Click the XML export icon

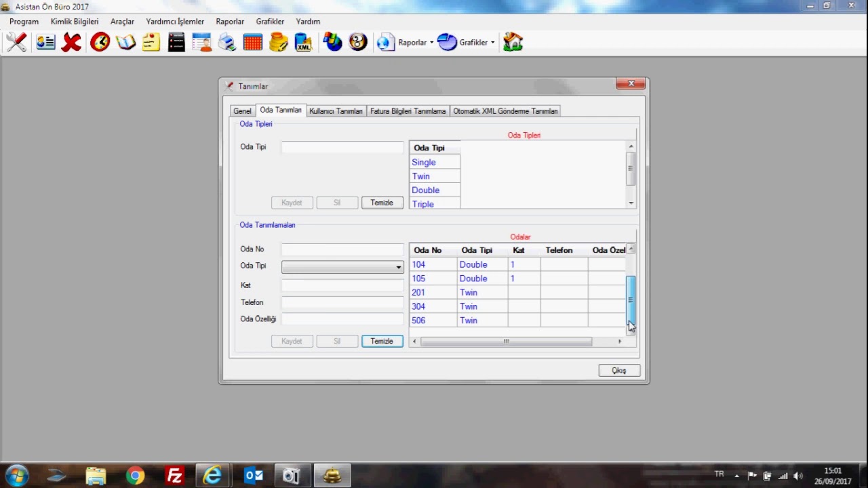303,42
